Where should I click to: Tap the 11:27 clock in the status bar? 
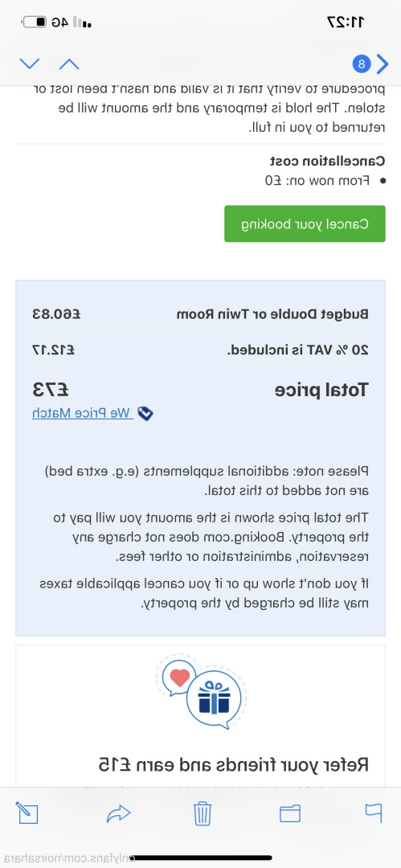pos(346,23)
